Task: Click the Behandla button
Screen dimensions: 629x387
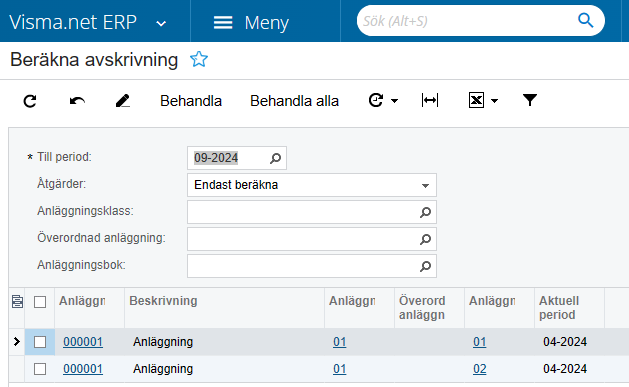Action: [x=191, y=101]
